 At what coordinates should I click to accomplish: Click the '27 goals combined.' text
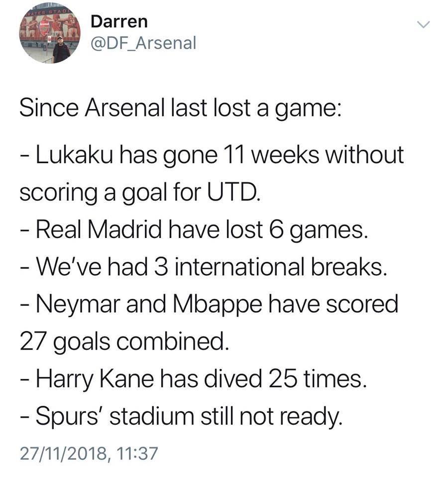124,342
